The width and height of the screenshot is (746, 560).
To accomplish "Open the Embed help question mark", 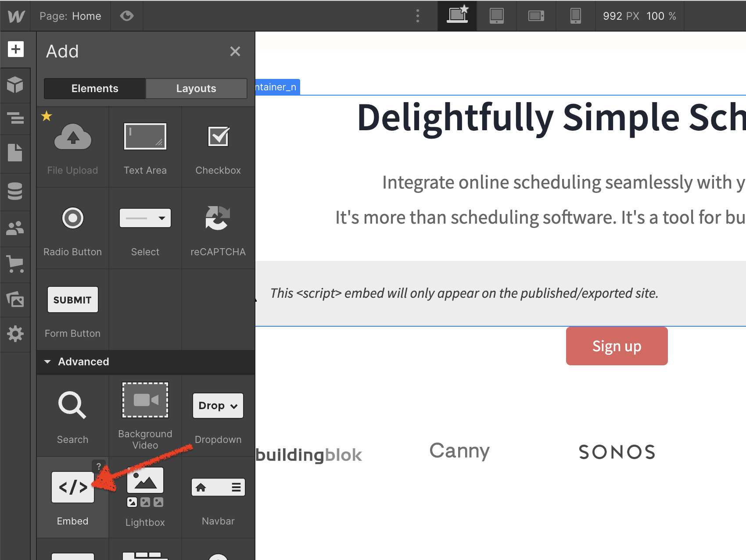I will point(99,466).
